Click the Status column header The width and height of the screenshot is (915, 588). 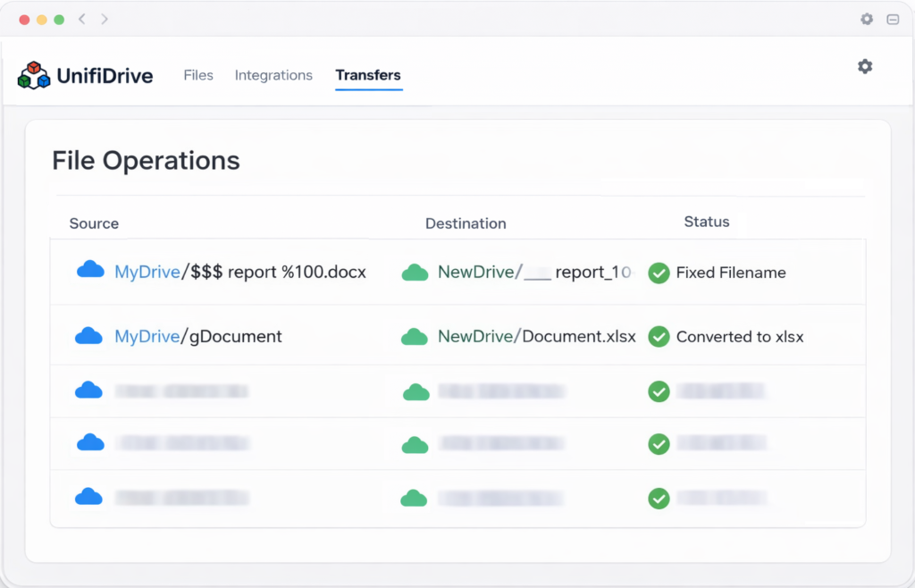pyautogui.click(x=707, y=222)
